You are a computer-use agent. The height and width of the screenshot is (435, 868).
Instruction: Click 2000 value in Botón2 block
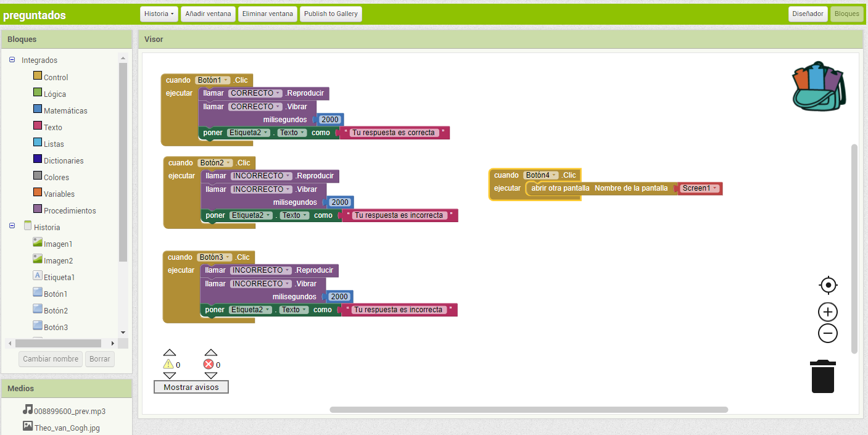pos(340,202)
